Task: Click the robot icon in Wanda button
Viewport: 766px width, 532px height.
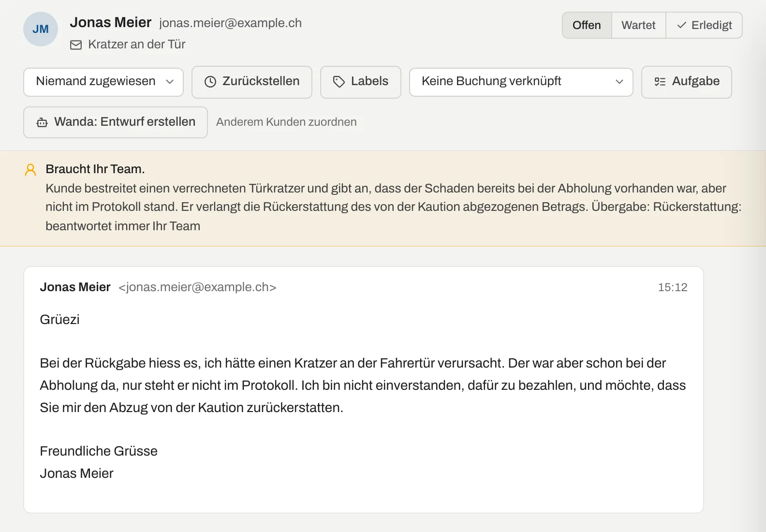Action: pos(42,122)
